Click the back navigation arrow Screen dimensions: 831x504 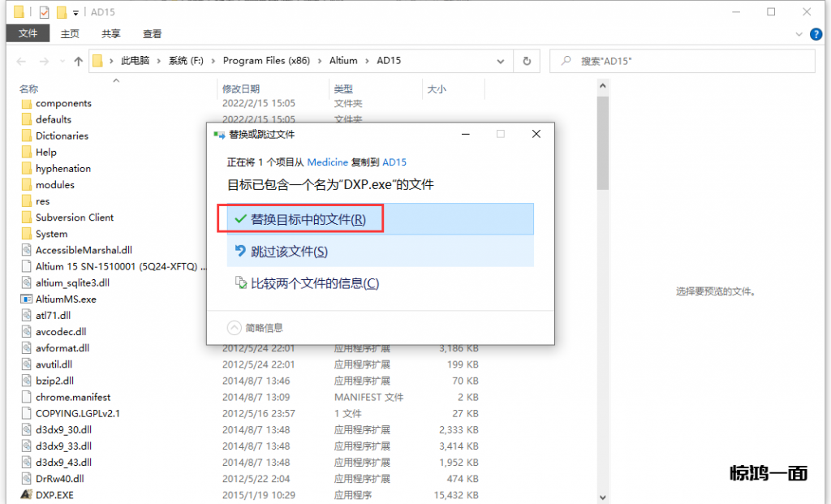[x=21, y=61]
